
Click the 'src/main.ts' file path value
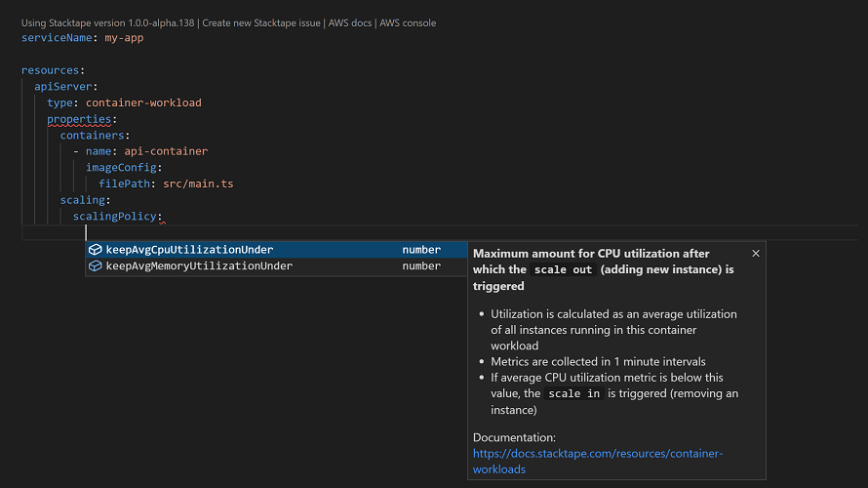197,183
